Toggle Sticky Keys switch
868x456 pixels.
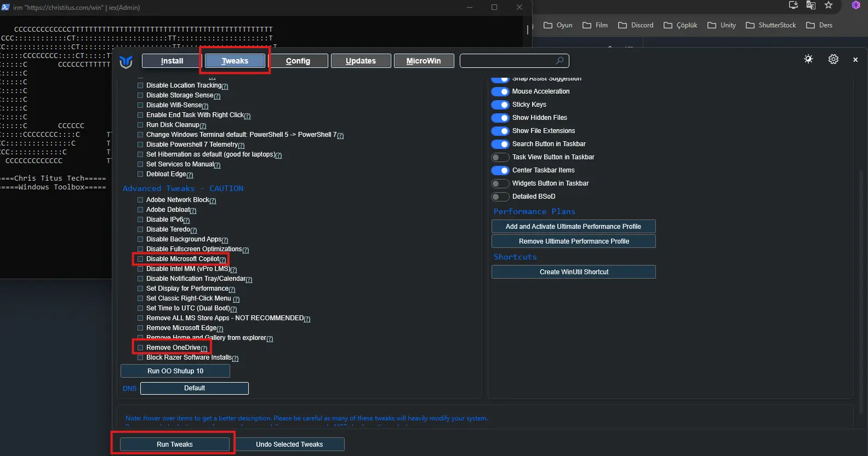click(500, 105)
